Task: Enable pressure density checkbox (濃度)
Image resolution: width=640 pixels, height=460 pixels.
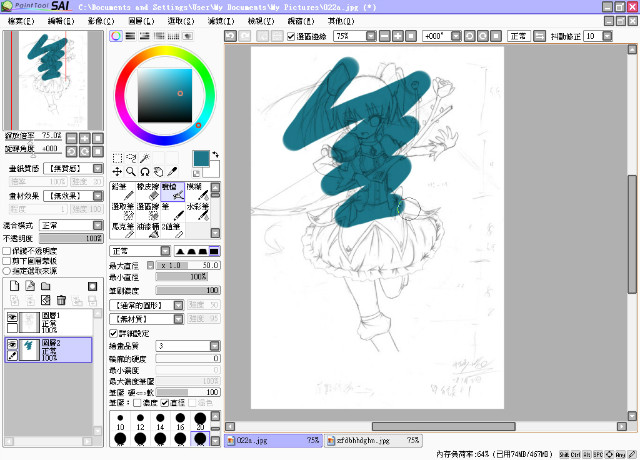Action: point(137,403)
